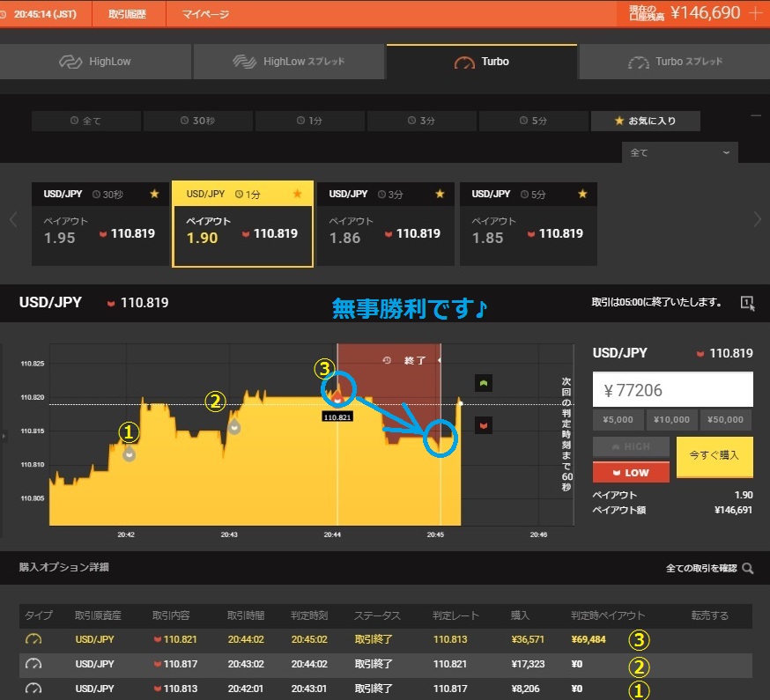Click the plus icon beside account balance
The height and width of the screenshot is (700, 770).
click(x=754, y=13)
